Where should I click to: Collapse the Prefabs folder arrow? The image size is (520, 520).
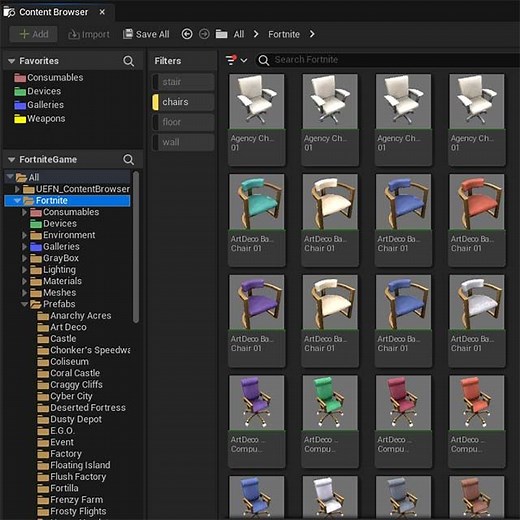coord(24,304)
